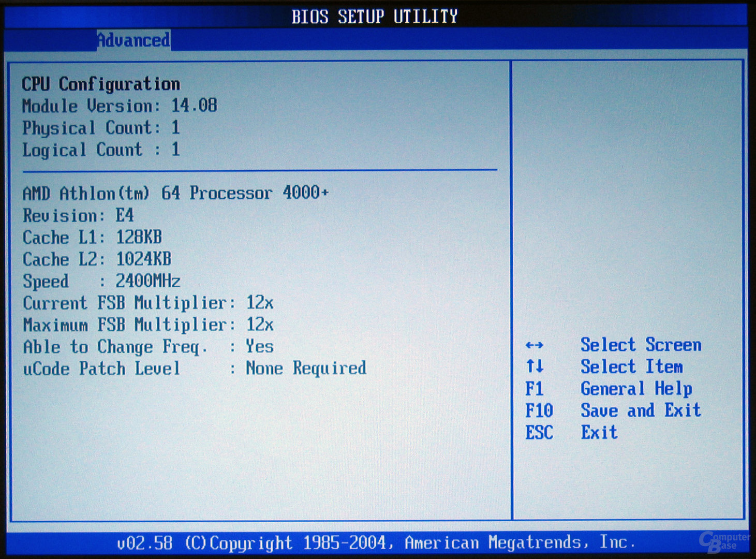Click General Help text
Viewport: 756px width, 559px height.
pyautogui.click(x=636, y=389)
